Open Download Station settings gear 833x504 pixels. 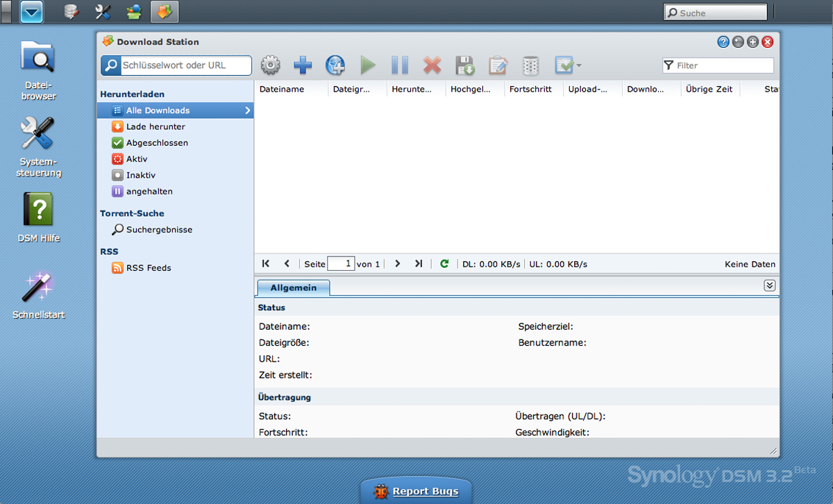(270, 66)
